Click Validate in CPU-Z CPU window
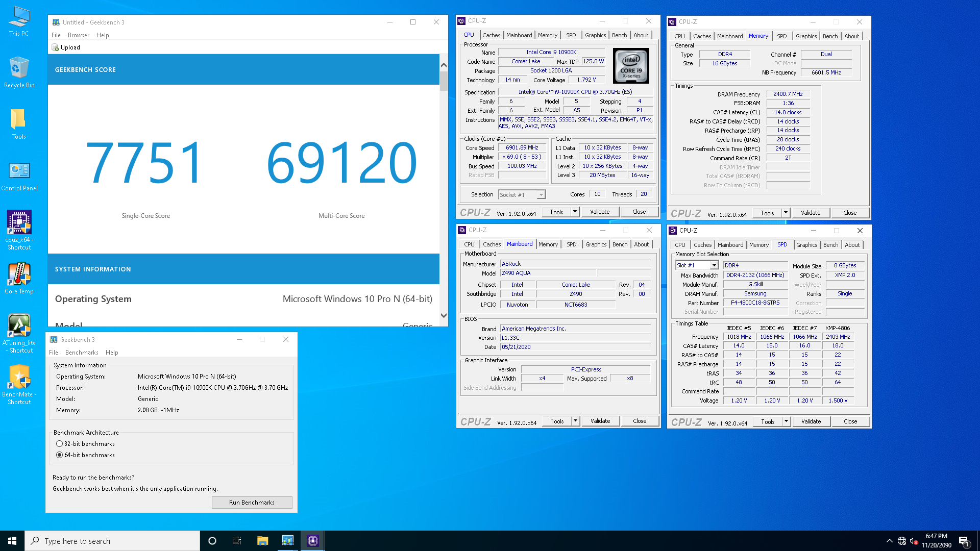The height and width of the screenshot is (551, 980). tap(600, 212)
